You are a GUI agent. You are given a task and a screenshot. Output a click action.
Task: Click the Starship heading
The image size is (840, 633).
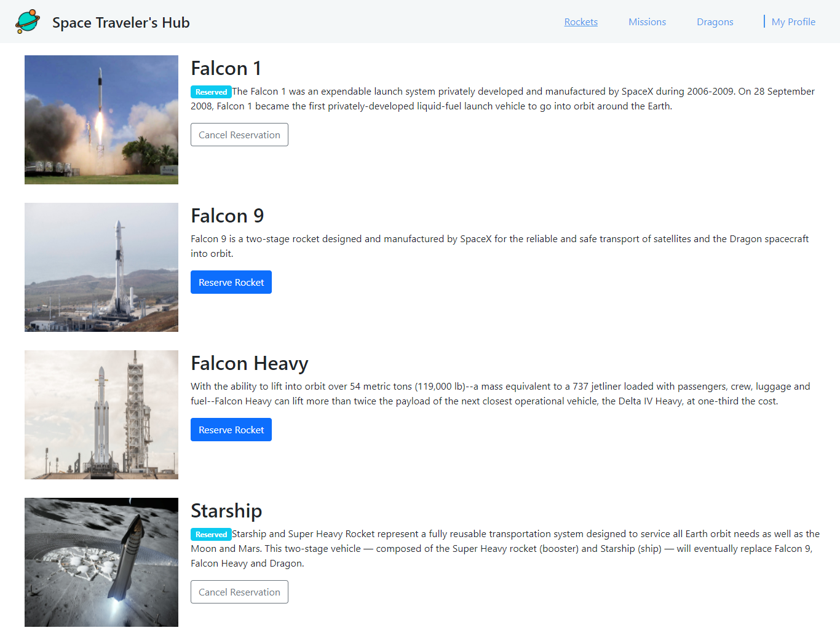[226, 511]
